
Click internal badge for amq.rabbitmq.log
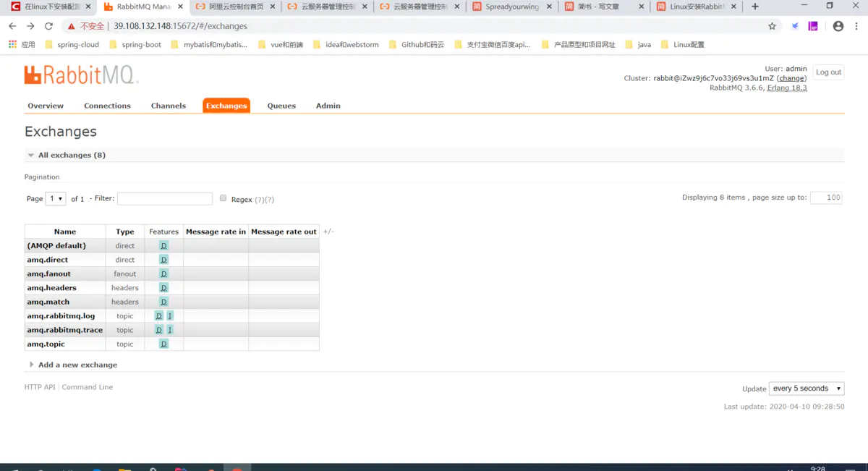click(170, 316)
